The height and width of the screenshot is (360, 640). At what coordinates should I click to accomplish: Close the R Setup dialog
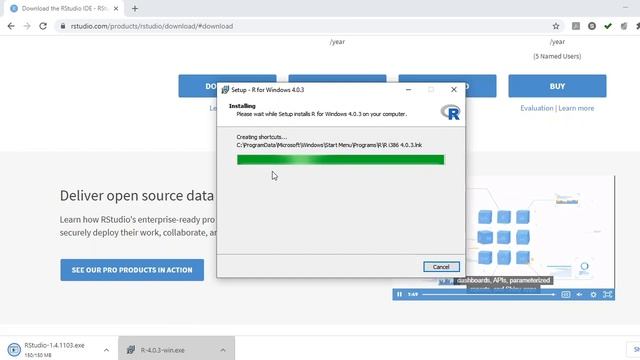tap(453, 89)
